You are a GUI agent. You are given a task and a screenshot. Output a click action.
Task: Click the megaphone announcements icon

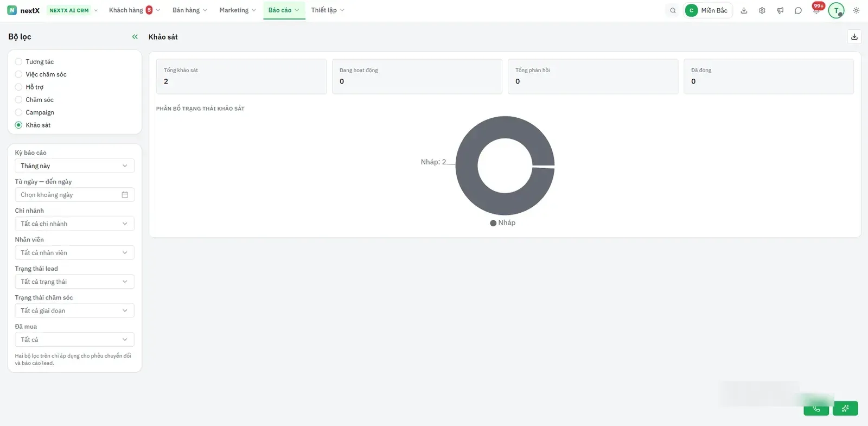[x=780, y=10]
